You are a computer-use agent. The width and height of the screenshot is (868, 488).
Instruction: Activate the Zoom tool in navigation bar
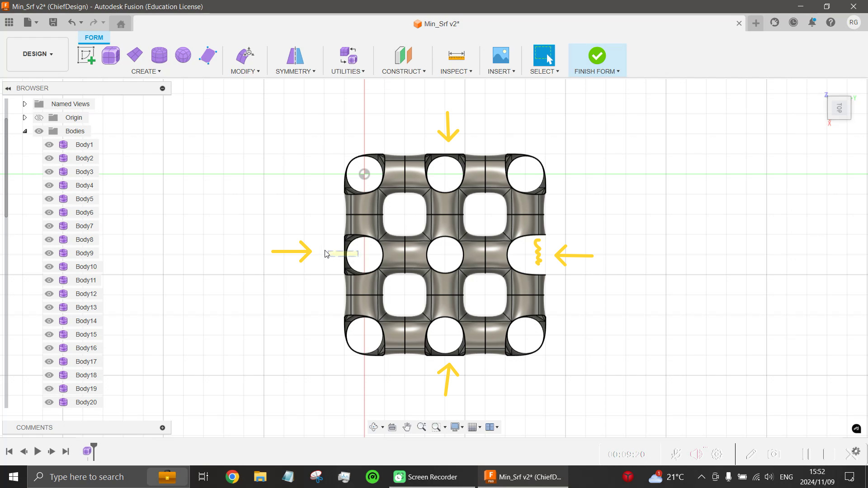pyautogui.click(x=422, y=427)
